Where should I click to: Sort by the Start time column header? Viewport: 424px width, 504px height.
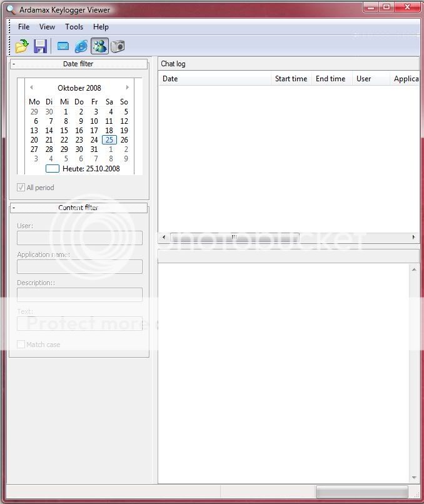[x=291, y=79]
